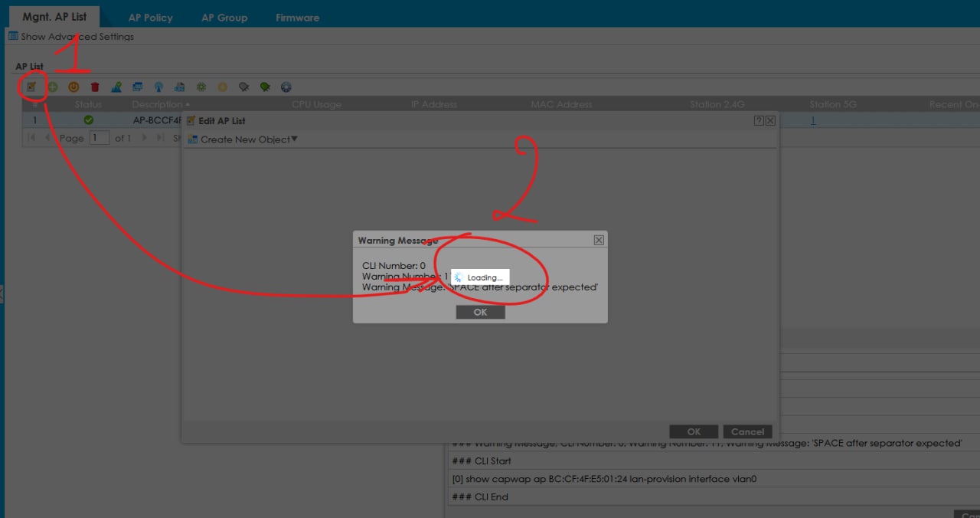Click the 'CLI Number: 0' text in dialog
Viewport: 980px width, 518px height.
(394, 266)
